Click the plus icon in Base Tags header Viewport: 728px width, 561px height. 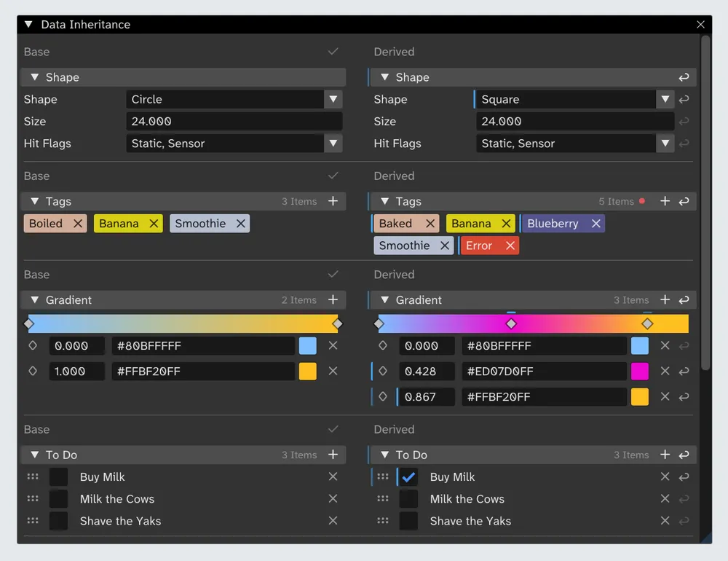coord(333,201)
